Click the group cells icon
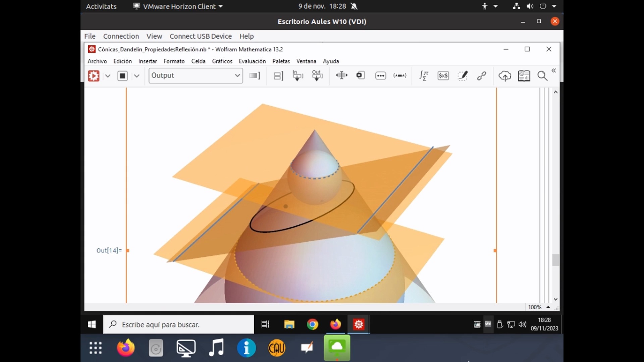The image size is (644, 362). pyautogui.click(x=278, y=76)
